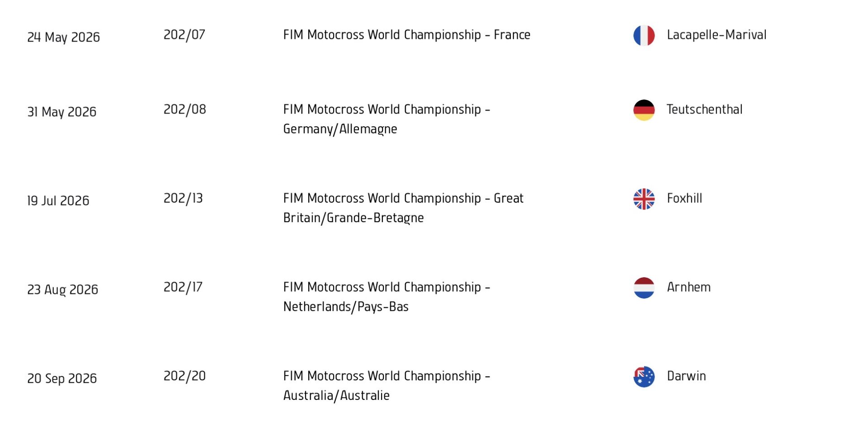
Task: Select the Foxhill venue name
Action: click(x=684, y=198)
